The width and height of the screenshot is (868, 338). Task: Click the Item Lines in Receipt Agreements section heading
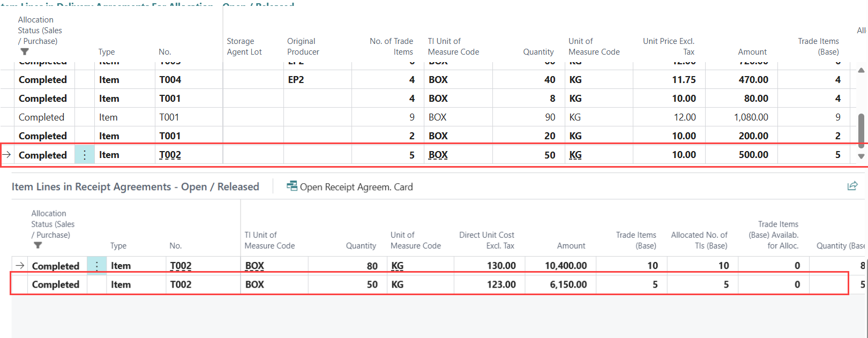(x=135, y=187)
